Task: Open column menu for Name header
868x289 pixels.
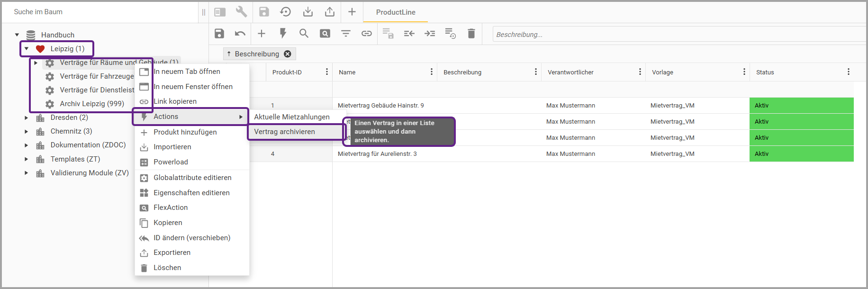Action: tap(431, 72)
